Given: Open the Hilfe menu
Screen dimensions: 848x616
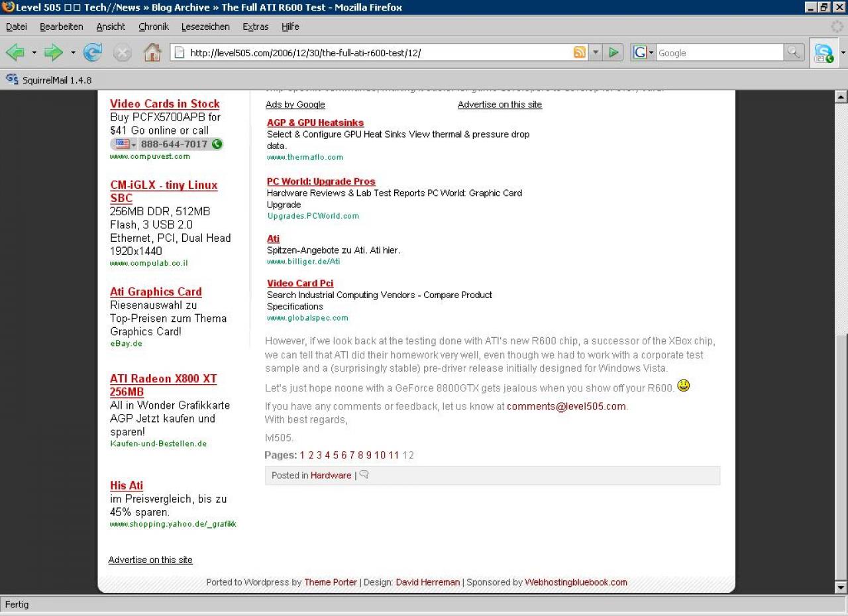Looking at the screenshot, I should [x=290, y=26].
